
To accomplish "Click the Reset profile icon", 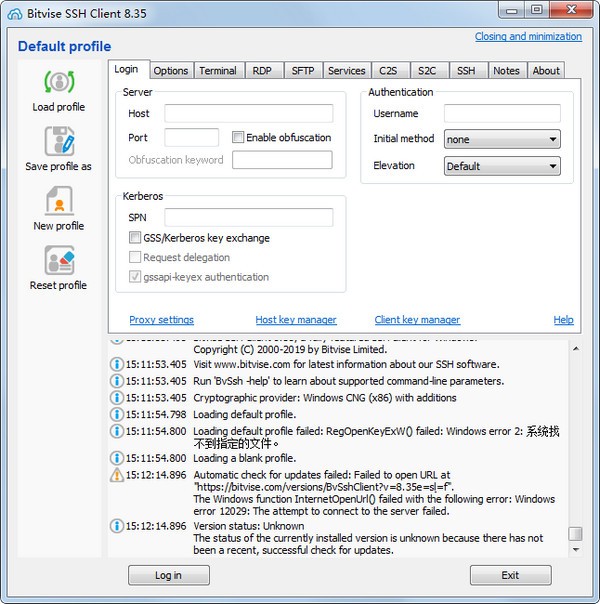I will click(59, 261).
